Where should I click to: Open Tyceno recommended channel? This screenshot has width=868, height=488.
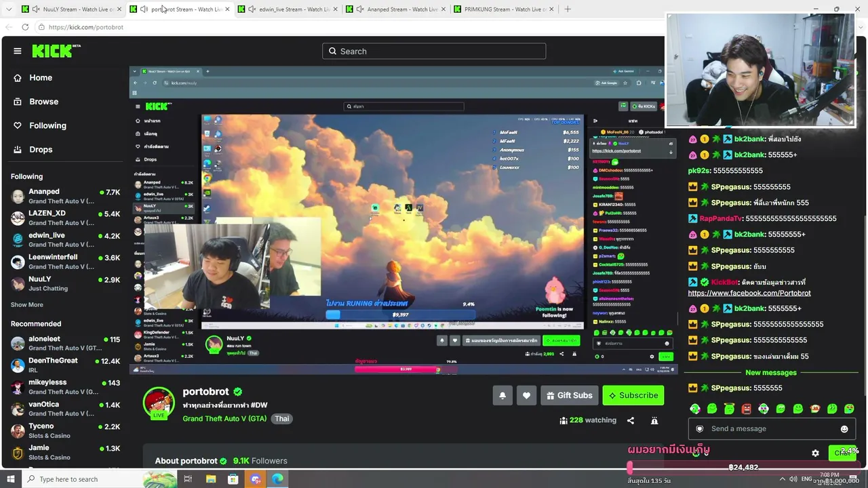point(65,430)
